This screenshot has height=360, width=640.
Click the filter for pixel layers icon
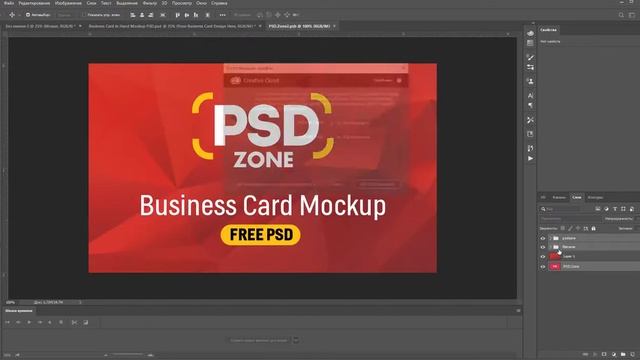tap(598, 209)
